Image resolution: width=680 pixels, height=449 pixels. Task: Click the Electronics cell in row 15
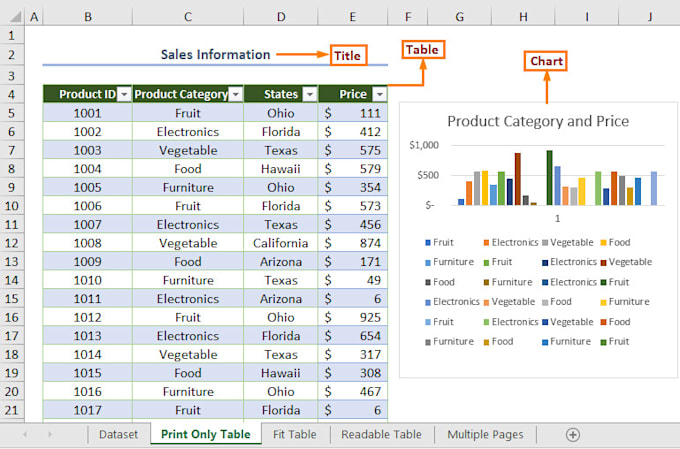[x=188, y=298]
